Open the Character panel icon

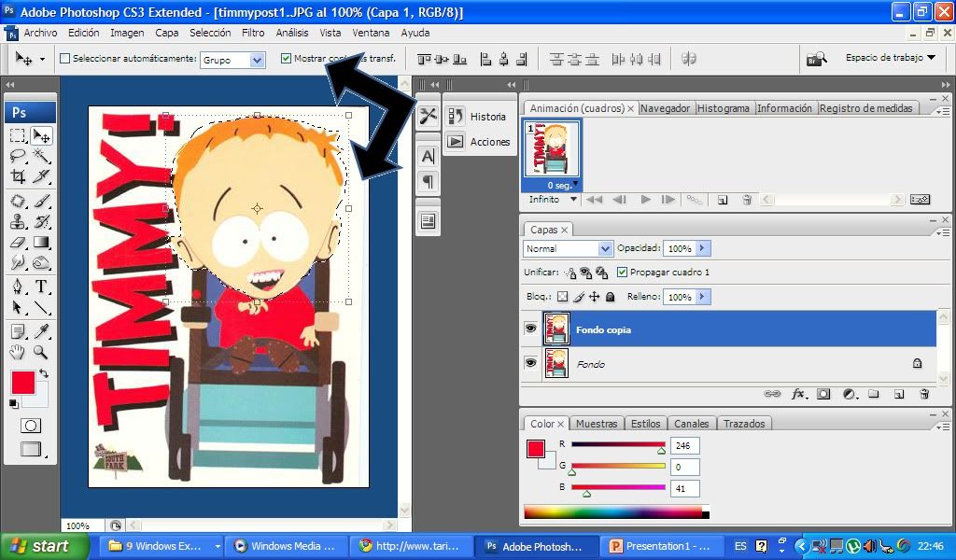(x=428, y=157)
